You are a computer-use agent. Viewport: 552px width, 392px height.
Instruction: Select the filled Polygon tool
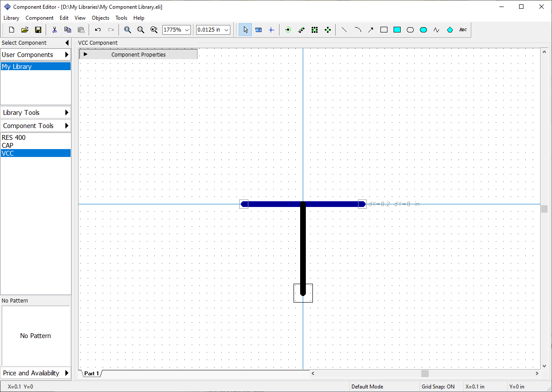(x=450, y=30)
